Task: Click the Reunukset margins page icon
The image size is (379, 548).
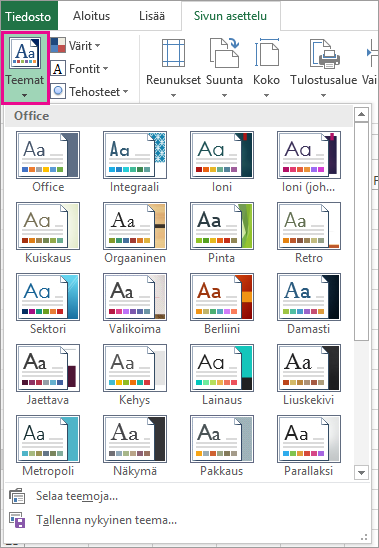Action: (x=173, y=53)
